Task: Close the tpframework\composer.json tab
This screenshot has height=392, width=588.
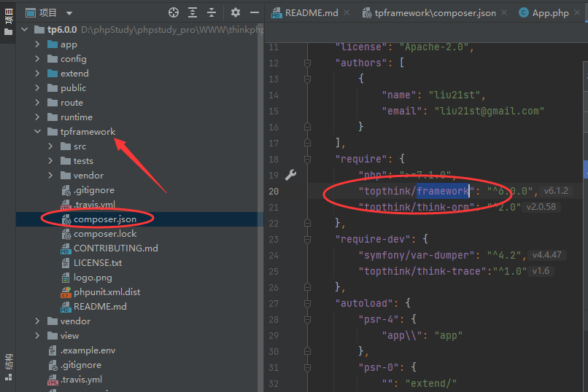Action: (x=504, y=12)
